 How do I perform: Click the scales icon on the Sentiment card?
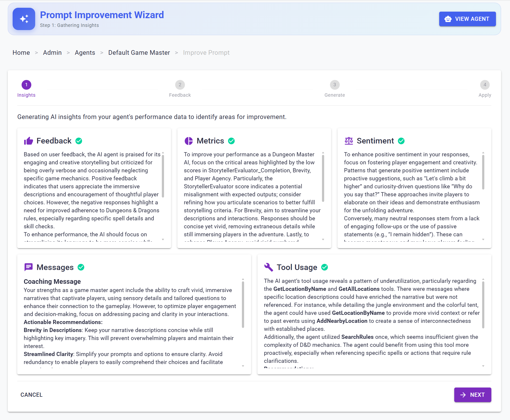pyautogui.click(x=349, y=141)
